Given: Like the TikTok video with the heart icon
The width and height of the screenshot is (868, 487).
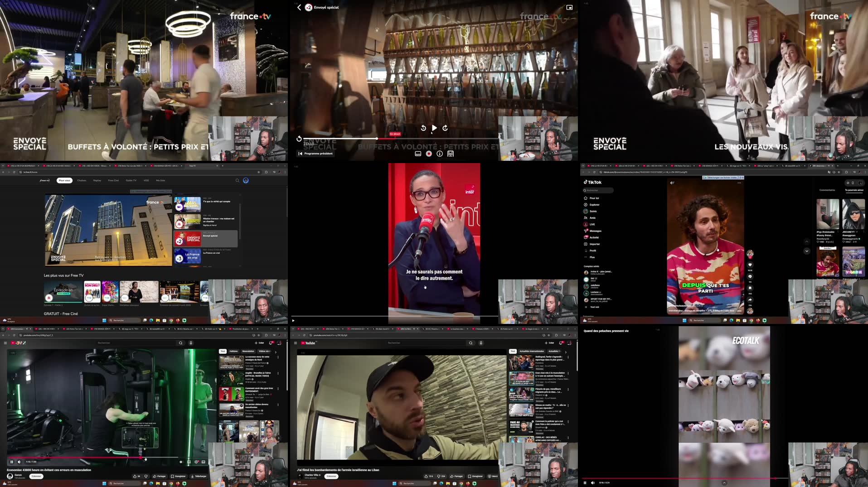Looking at the screenshot, I should pos(750,265).
